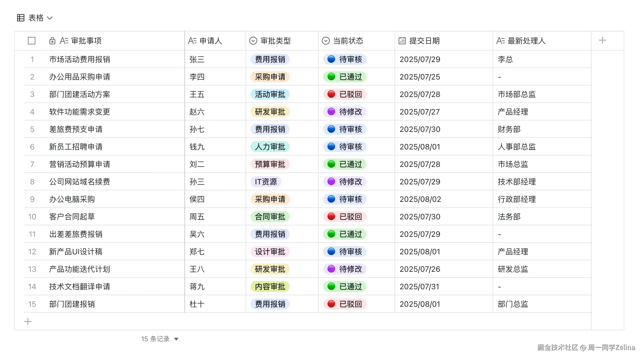Click 已通过 status in row 营销活动预算申请

point(345,164)
